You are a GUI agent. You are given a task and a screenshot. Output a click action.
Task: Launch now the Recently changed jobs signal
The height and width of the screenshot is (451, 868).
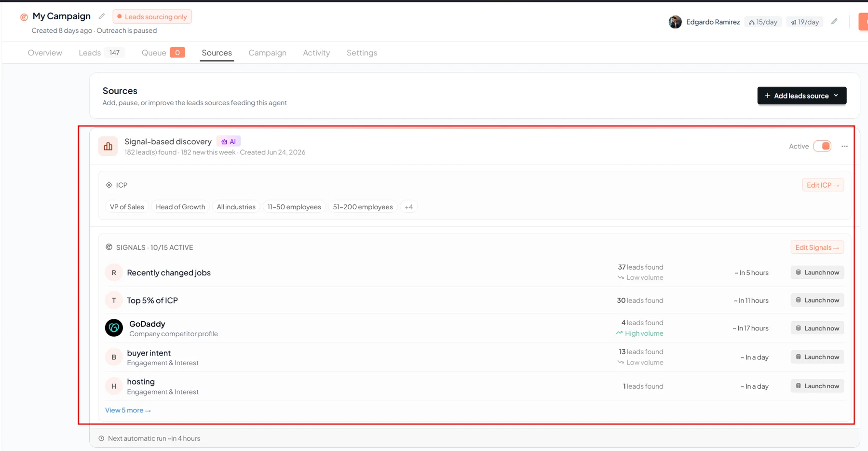817,273
